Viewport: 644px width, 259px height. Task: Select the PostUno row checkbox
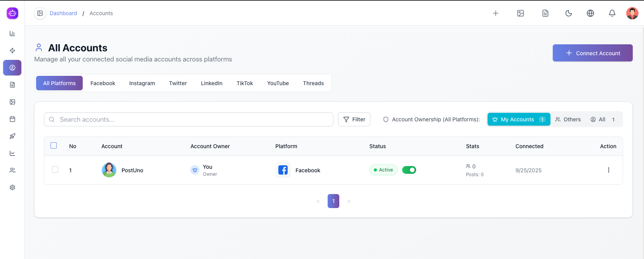(55, 170)
